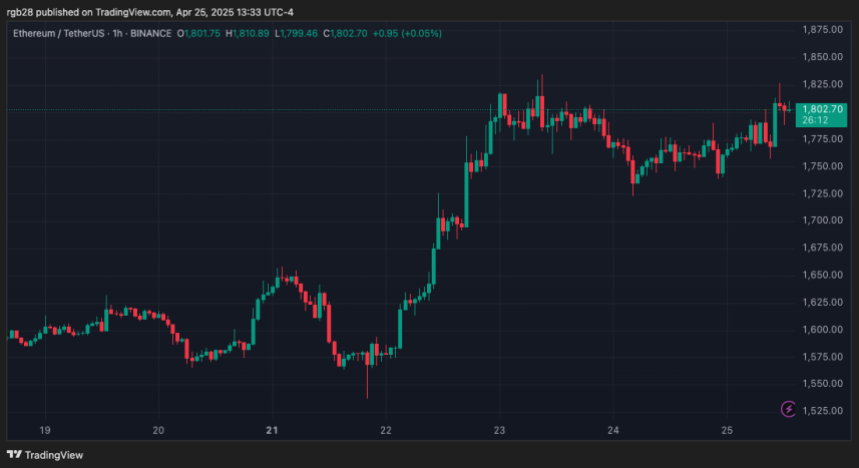
Task: Click the TradingView logo icon
Action: [x=13, y=455]
